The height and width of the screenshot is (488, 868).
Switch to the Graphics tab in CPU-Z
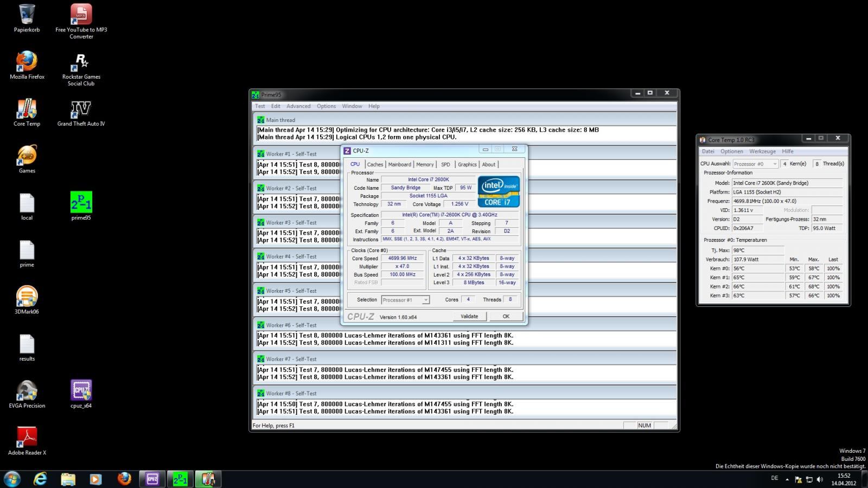(467, 164)
